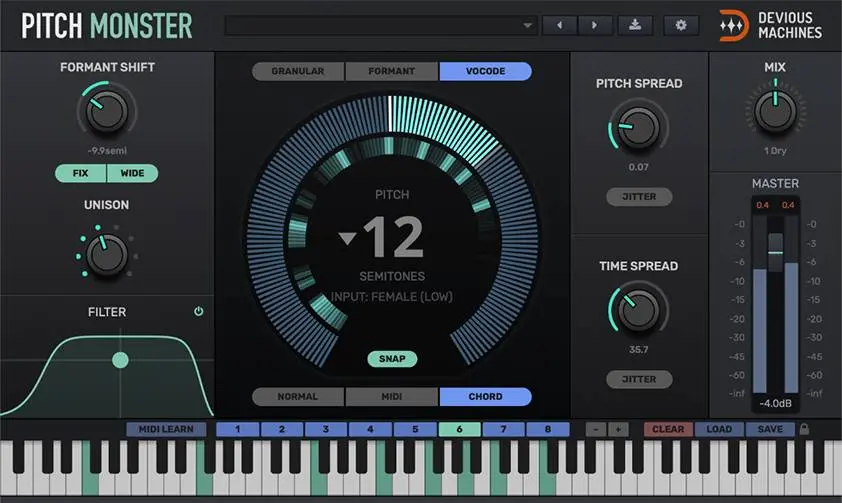Go to the previous preset arrow
This screenshot has height=503, width=842.
tap(560, 25)
